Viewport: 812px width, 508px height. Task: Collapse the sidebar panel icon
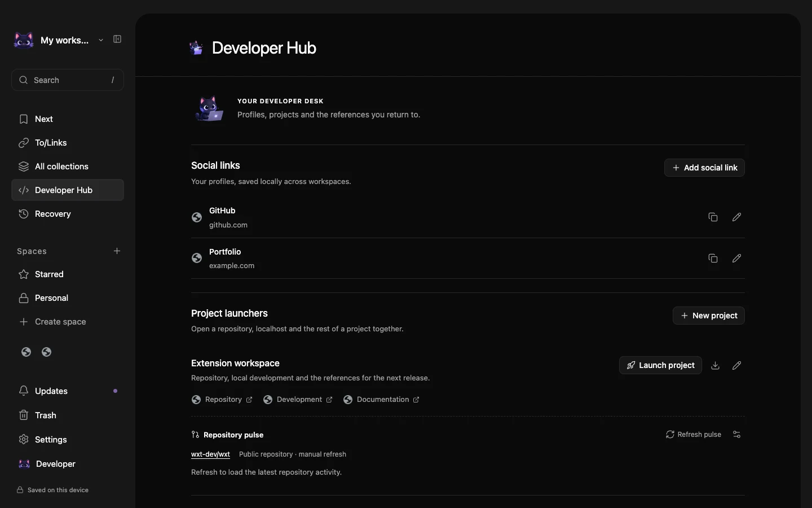[117, 40]
